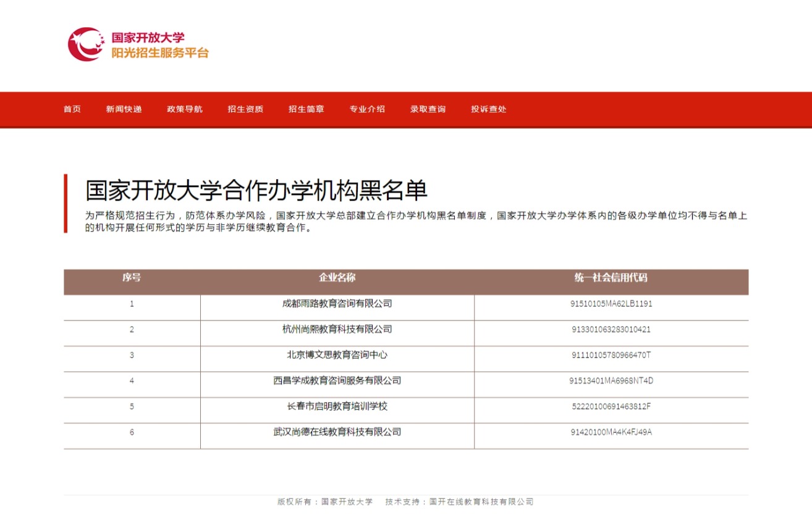Select 武汉尚德在线教育科技有限公司 cell
812x515 pixels.
(337, 432)
